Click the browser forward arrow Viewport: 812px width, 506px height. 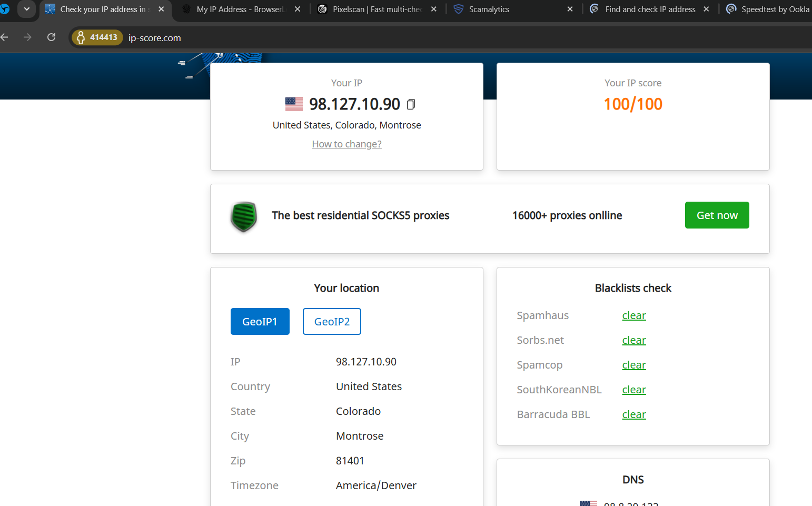[27, 37]
